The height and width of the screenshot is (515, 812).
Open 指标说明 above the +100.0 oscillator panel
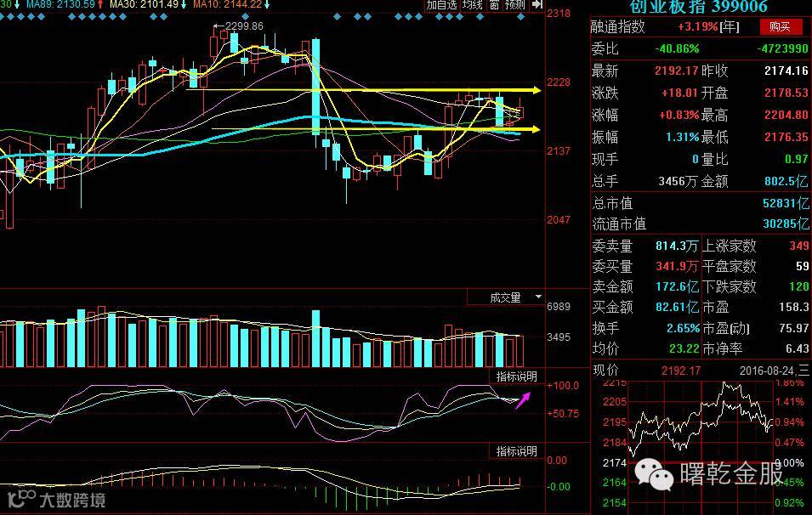tap(517, 376)
